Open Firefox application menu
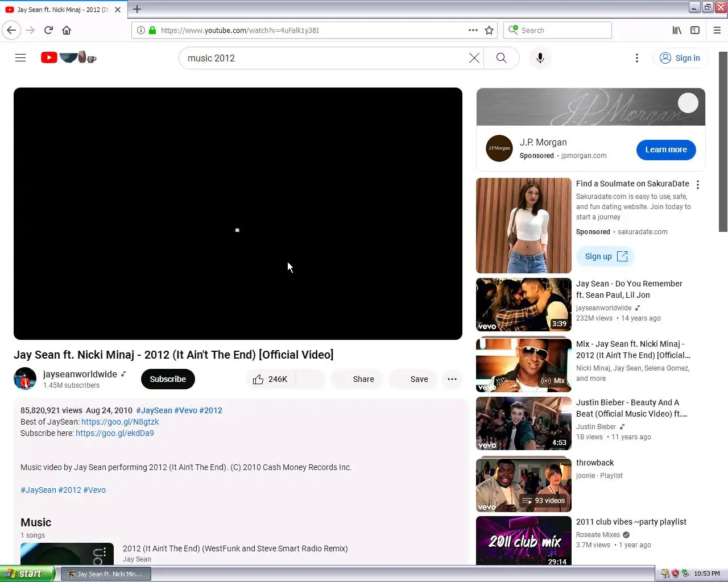 click(x=717, y=30)
